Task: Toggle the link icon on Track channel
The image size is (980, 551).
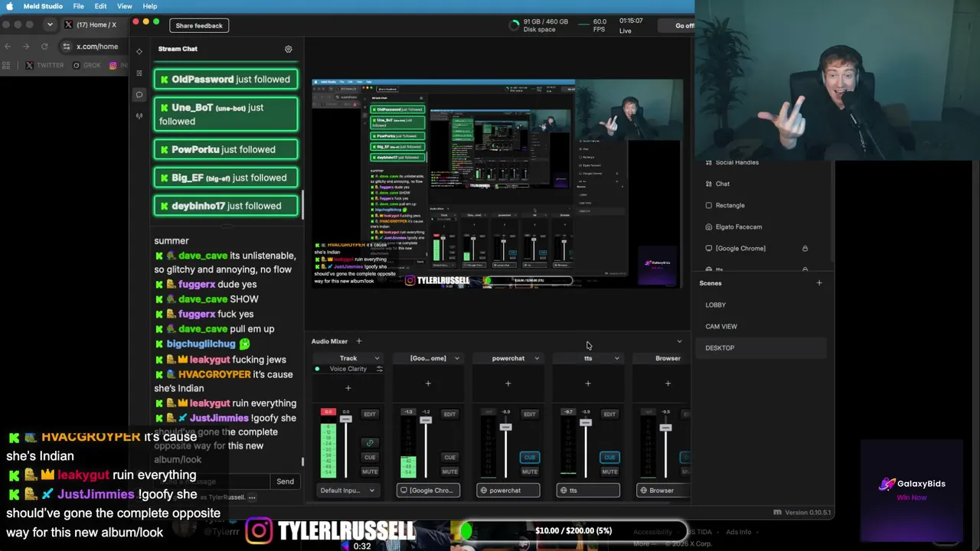Action: coord(370,443)
